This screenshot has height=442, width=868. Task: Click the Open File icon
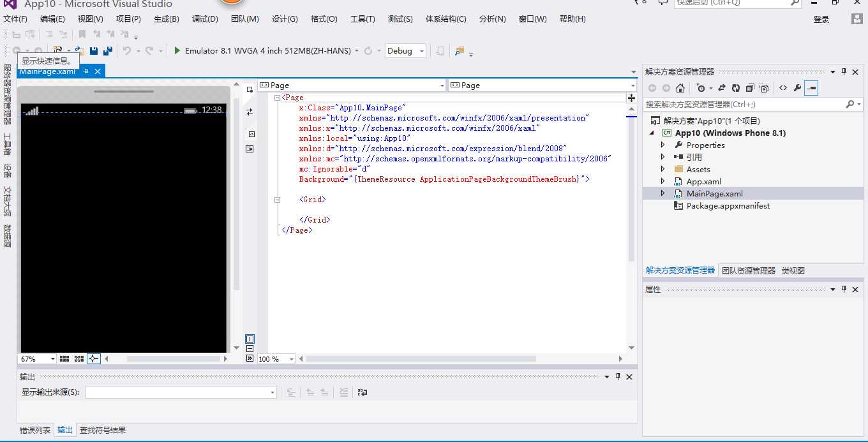click(79, 51)
